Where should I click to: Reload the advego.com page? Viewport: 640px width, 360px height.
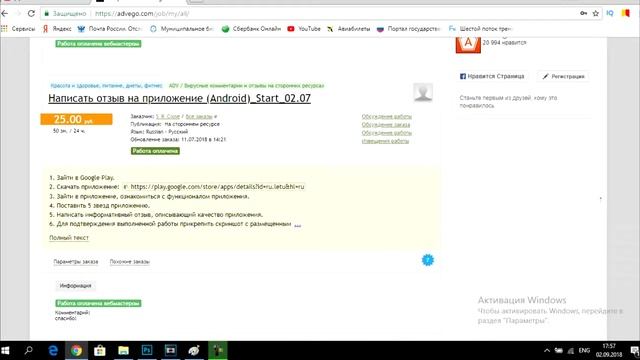coord(31,13)
